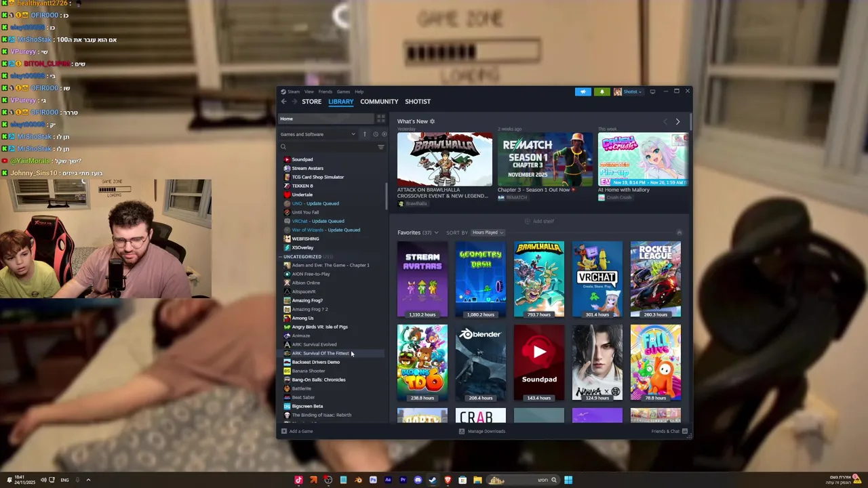Switch to Big Picture mode icon
This screenshot has height=488, width=868.
[652, 91]
